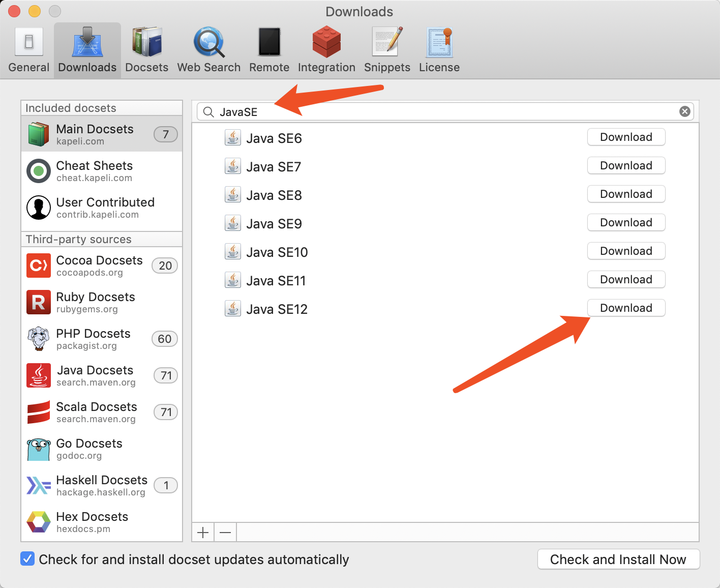Add a docset source with plus button
The height and width of the screenshot is (588, 720).
click(x=203, y=533)
